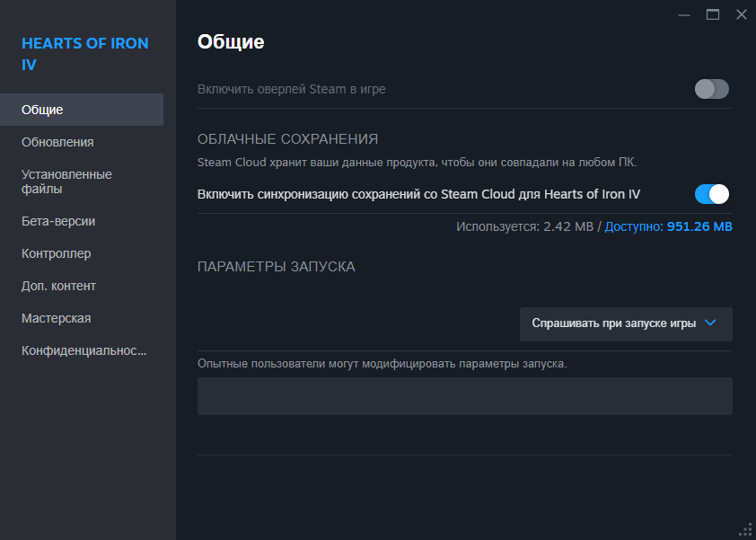Toggle the Steam overlay in-game switch
Viewport: 756px width, 540px height.
click(711, 89)
